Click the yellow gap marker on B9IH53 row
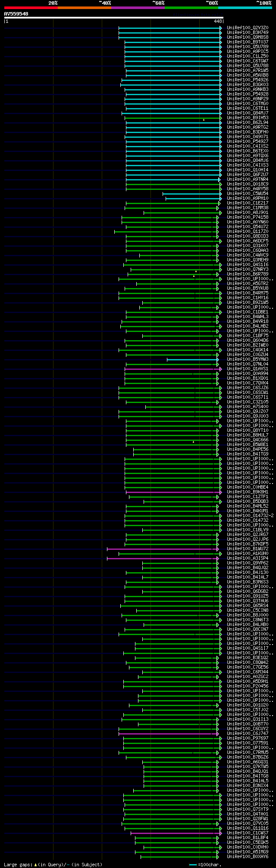 point(204,119)
